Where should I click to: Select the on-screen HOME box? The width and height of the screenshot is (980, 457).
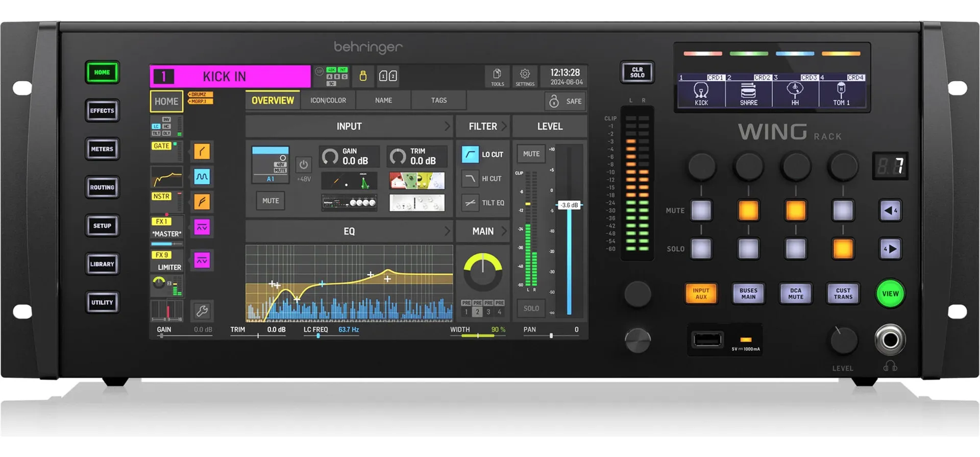(x=166, y=101)
